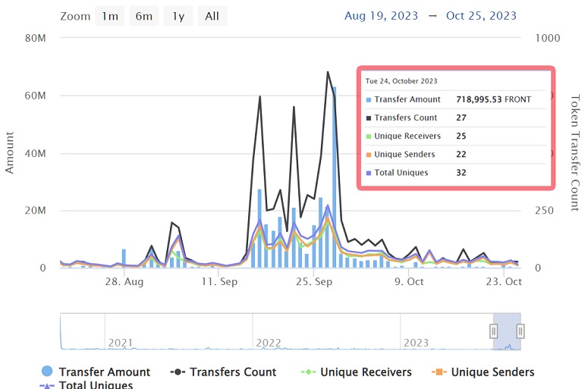The height and width of the screenshot is (389, 588).
Task: Click tooltip Transfers Count value 27
Action: point(461,118)
